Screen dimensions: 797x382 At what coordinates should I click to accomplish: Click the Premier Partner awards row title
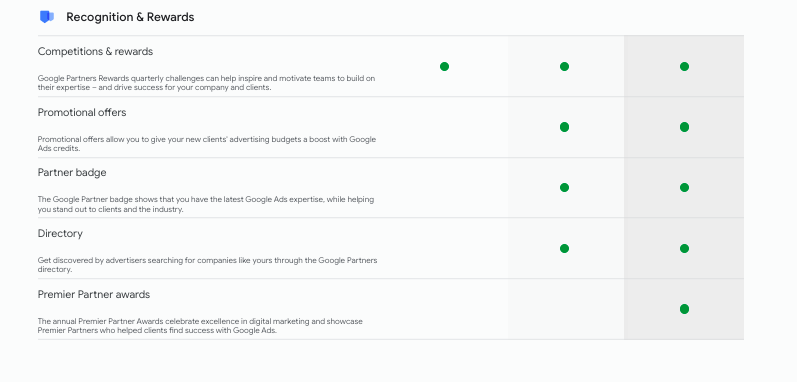[x=94, y=295]
